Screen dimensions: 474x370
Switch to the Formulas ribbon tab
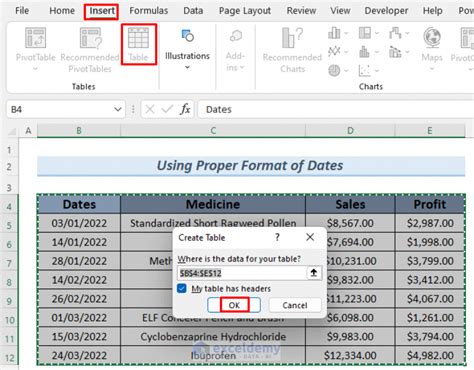pos(149,11)
